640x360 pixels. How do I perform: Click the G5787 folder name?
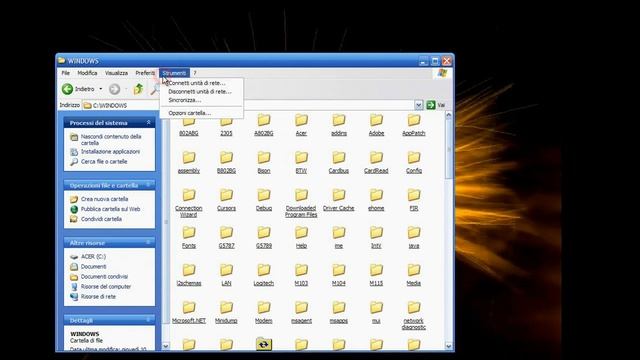[226, 246]
